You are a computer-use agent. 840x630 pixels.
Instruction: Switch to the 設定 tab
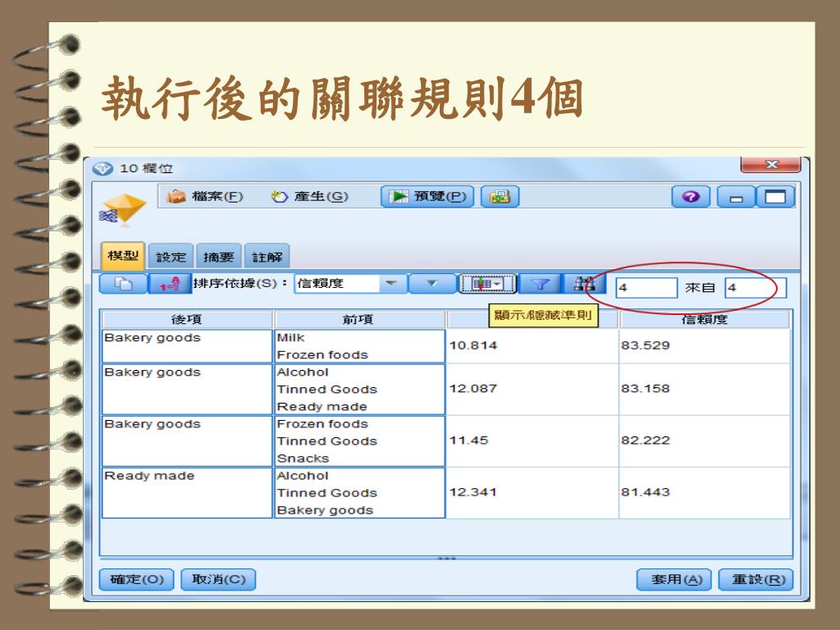[171, 257]
